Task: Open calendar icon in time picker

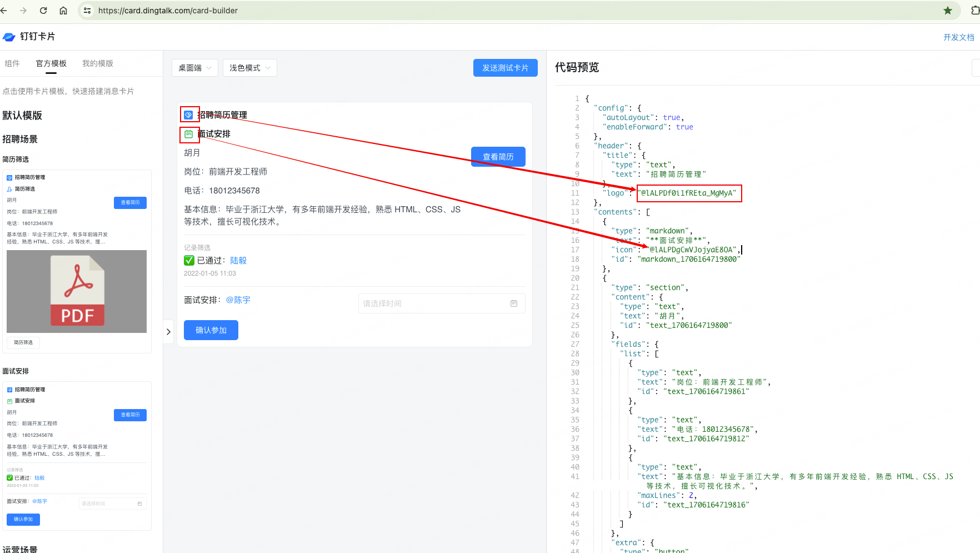Action: (x=514, y=303)
